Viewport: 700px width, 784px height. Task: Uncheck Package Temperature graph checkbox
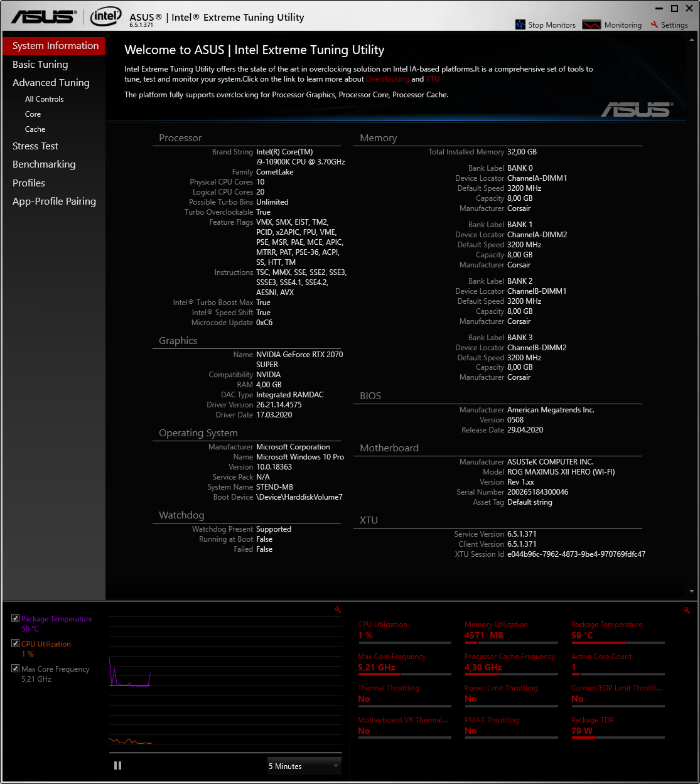click(15, 618)
